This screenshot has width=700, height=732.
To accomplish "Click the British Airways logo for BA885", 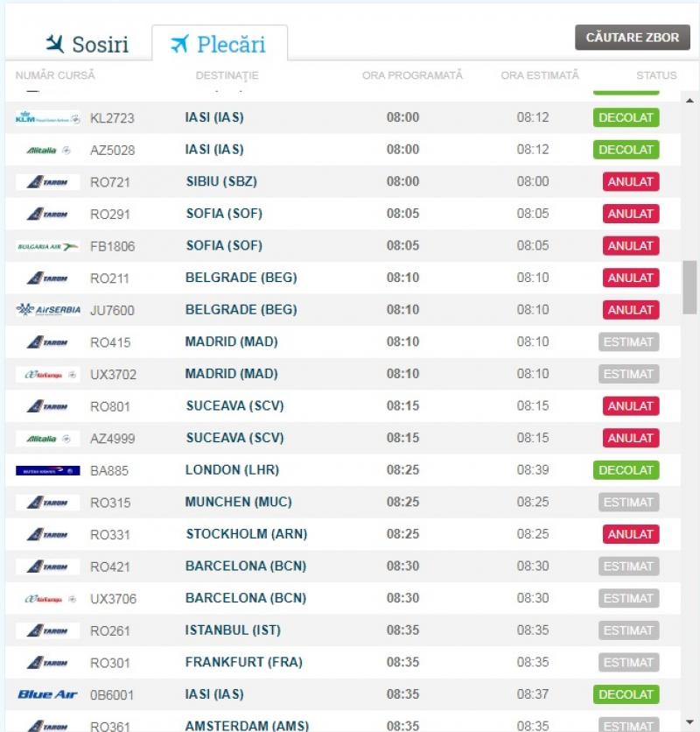I will coord(47,470).
